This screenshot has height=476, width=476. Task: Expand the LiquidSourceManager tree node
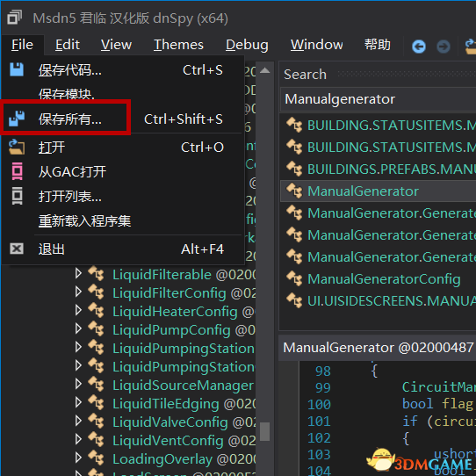(78, 384)
